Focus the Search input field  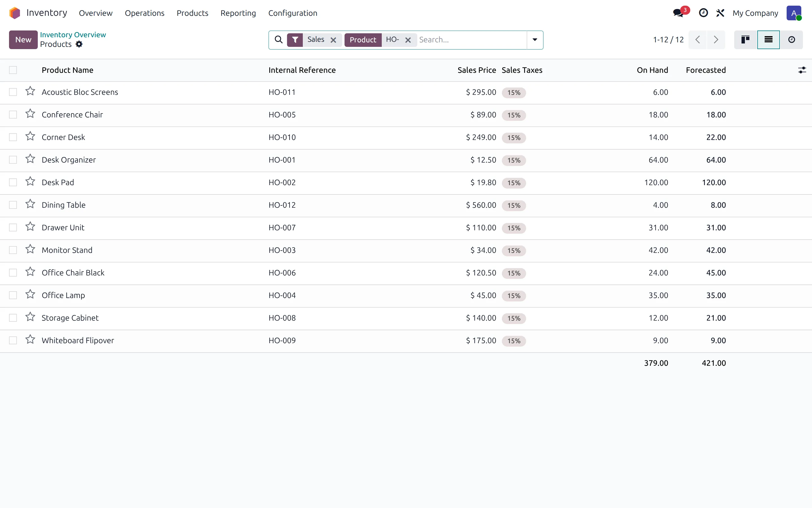(x=471, y=40)
